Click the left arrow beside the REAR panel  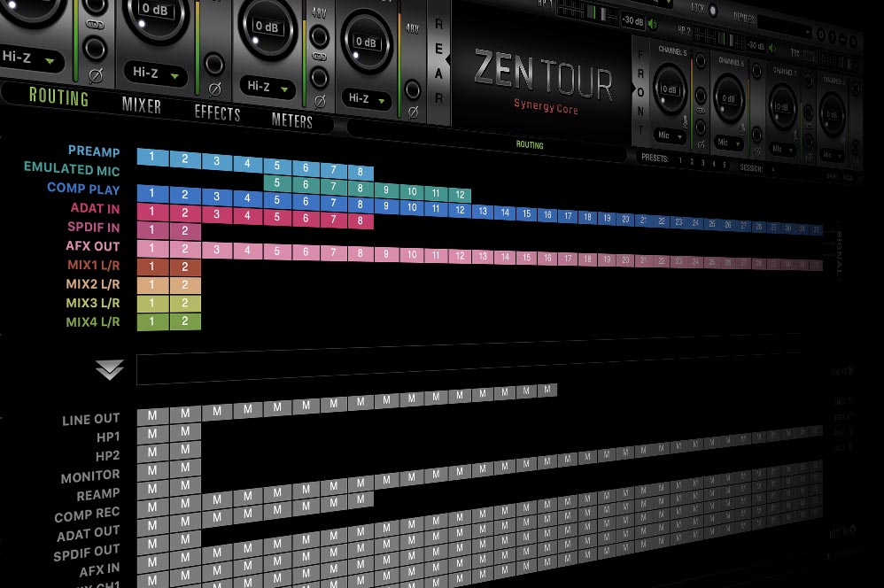(x=448, y=58)
